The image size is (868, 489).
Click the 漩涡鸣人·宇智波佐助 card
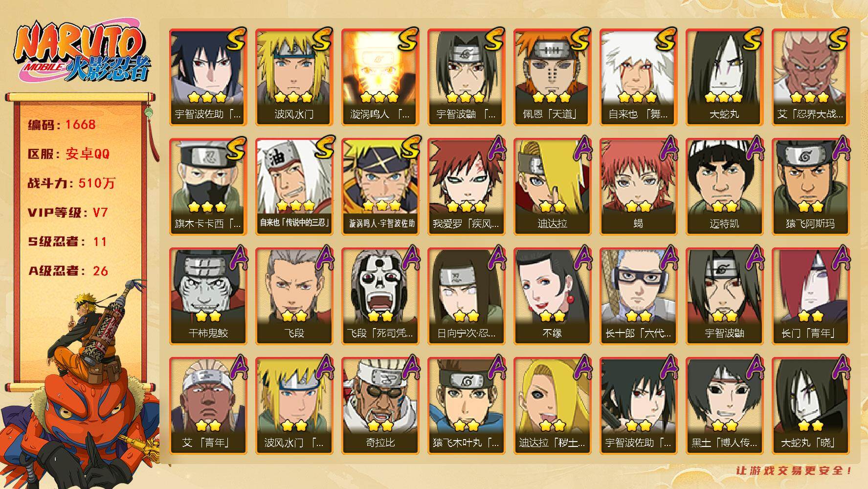click(x=380, y=187)
